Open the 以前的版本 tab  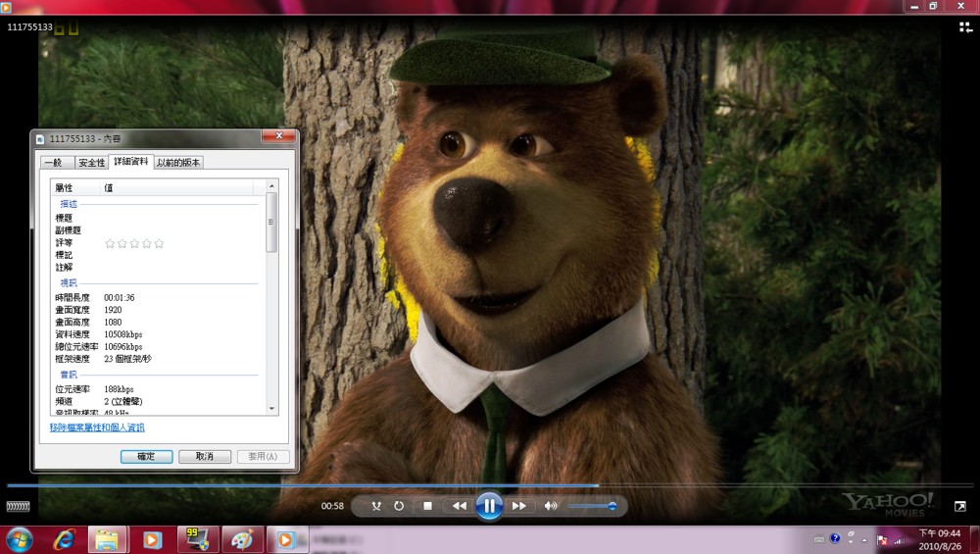click(x=178, y=163)
